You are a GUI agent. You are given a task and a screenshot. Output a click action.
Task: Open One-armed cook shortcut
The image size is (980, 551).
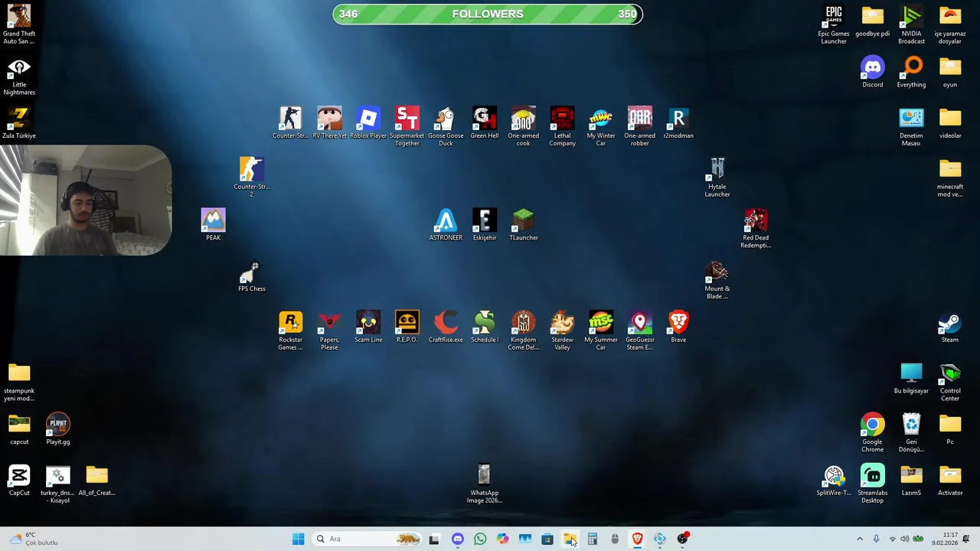tap(524, 126)
